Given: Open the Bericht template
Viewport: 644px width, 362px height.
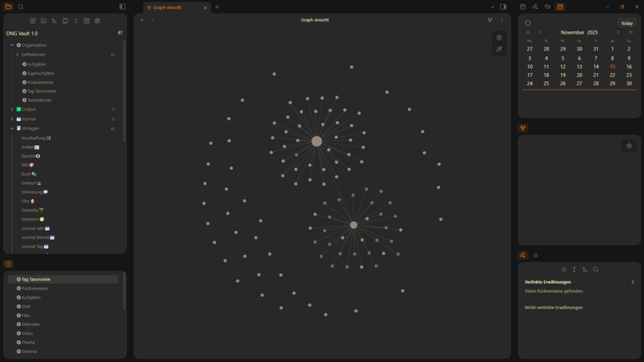Looking at the screenshot, I should coord(31,156).
